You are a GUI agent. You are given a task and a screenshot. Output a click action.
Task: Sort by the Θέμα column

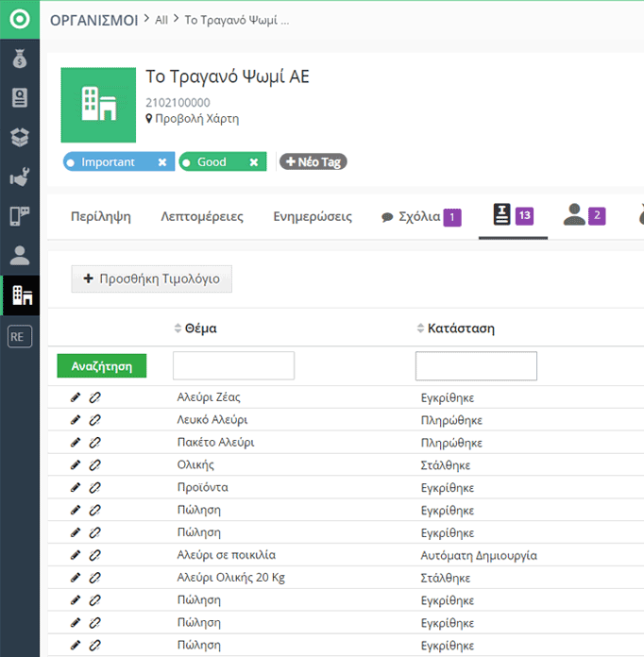click(195, 328)
